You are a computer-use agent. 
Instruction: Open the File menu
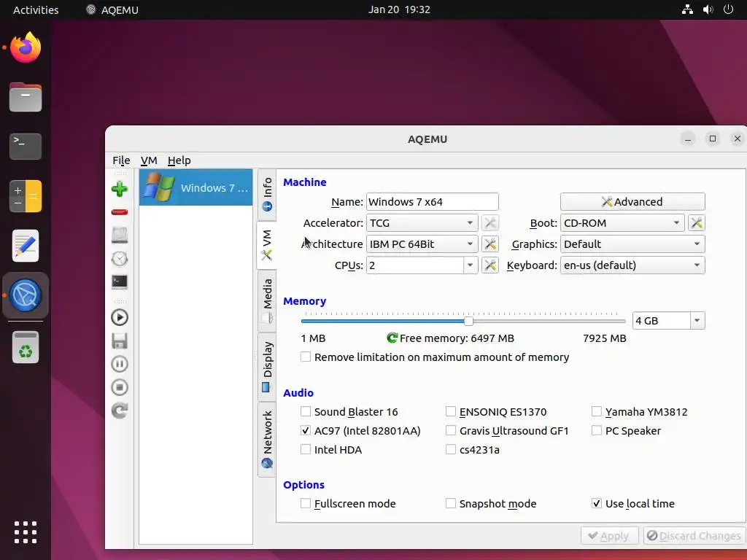121,160
